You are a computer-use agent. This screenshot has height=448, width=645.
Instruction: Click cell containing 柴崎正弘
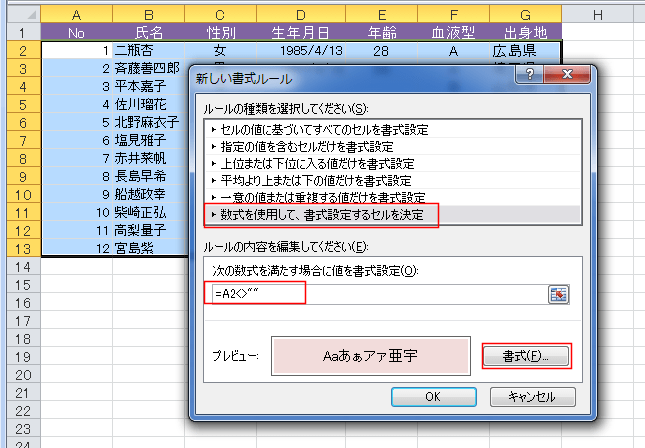[x=148, y=212]
